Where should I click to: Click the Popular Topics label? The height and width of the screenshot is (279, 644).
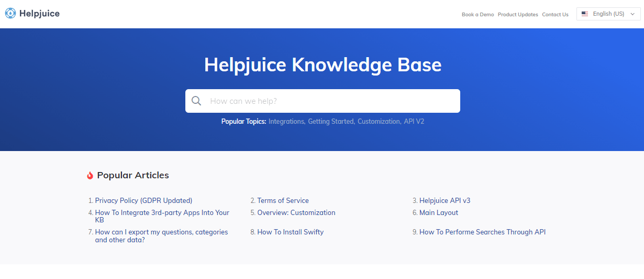[243, 121]
